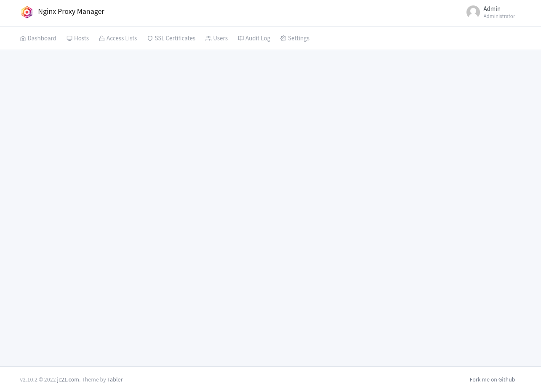Screen dimensions: 541x392
Task: Click the Settings gear icon
Action: tap(283, 39)
